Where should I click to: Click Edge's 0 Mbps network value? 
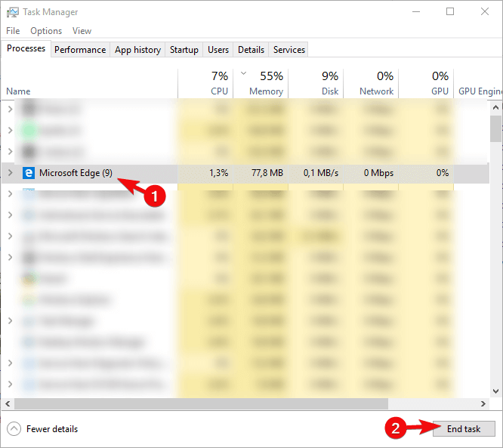click(x=378, y=173)
